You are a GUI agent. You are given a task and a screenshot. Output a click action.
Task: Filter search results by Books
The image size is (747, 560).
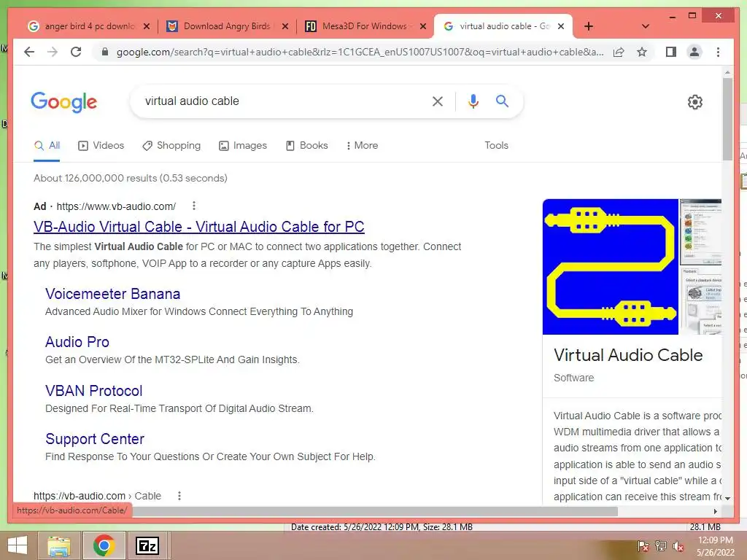(x=307, y=146)
